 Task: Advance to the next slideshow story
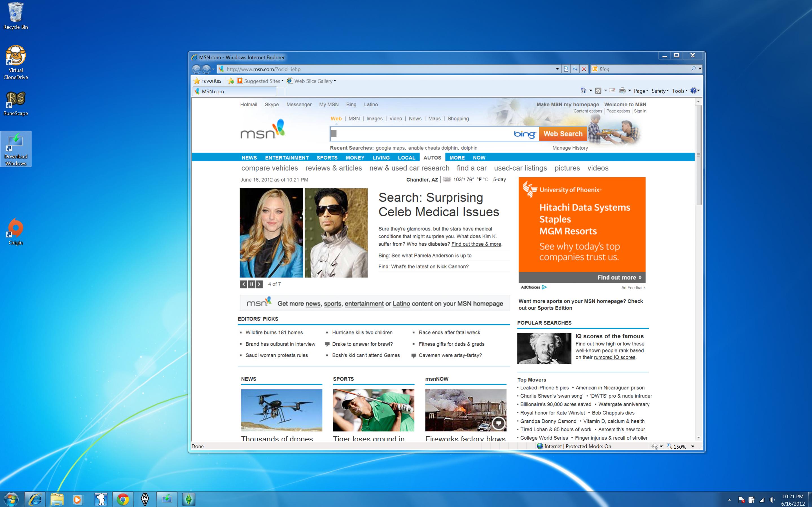tap(259, 284)
